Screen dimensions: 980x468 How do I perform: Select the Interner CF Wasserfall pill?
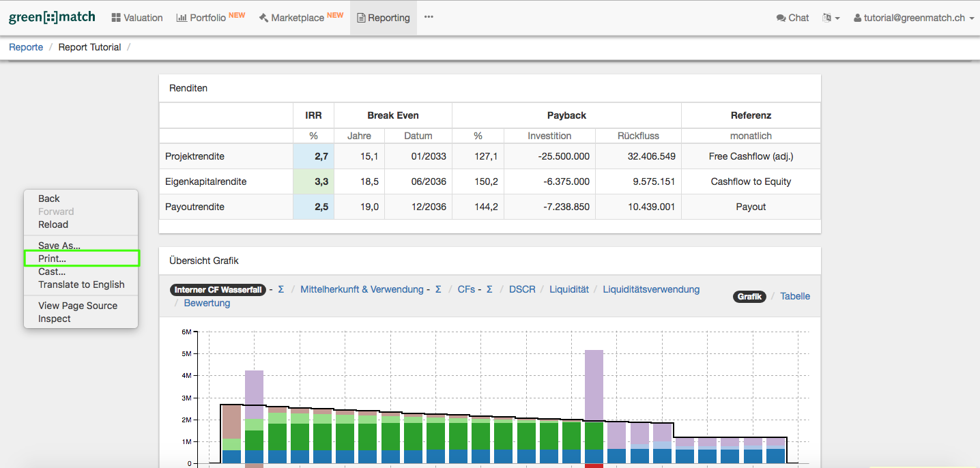coord(218,290)
